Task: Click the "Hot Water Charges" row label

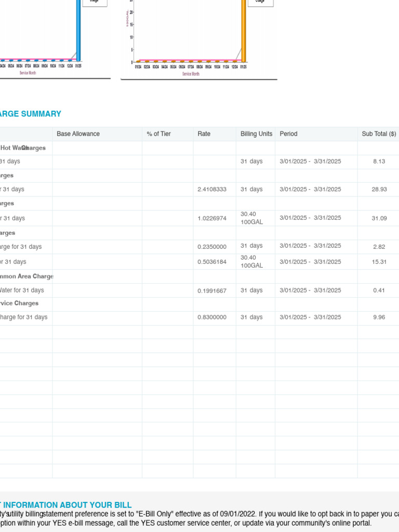Action: pos(23,148)
